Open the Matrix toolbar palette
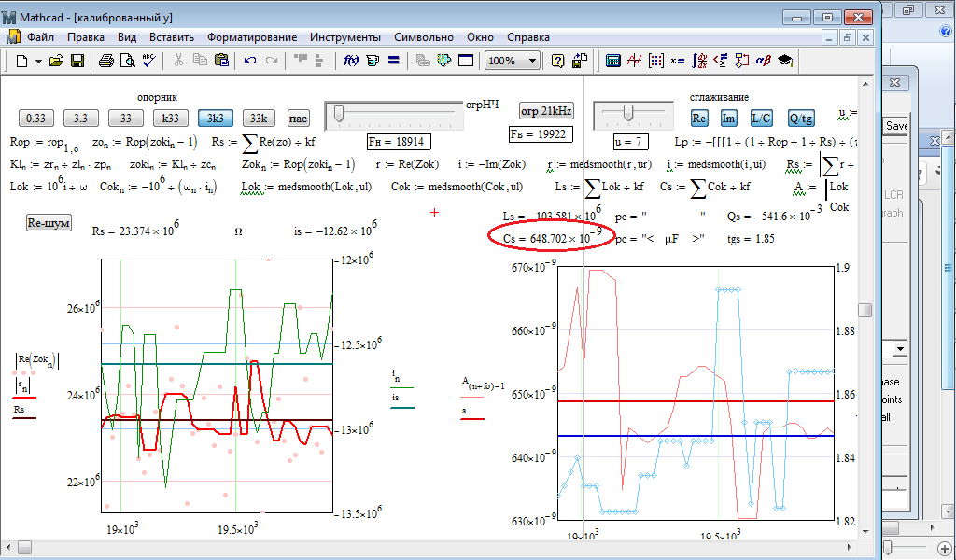 pos(655,61)
